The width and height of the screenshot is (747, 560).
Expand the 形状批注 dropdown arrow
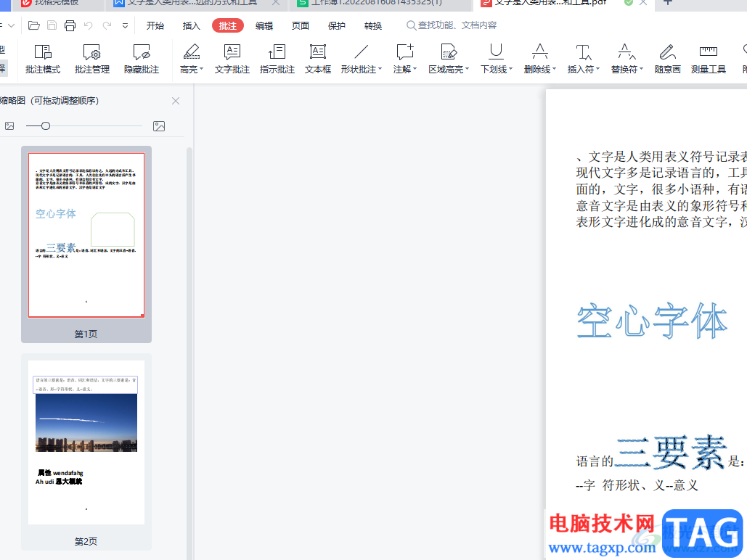pyautogui.click(x=380, y=70)
